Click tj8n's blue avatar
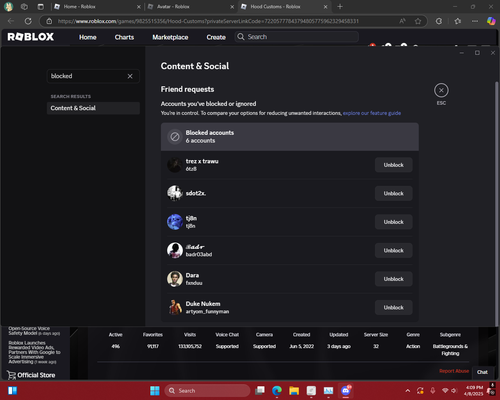The image size is (500, 400). (x=175, y=222)
